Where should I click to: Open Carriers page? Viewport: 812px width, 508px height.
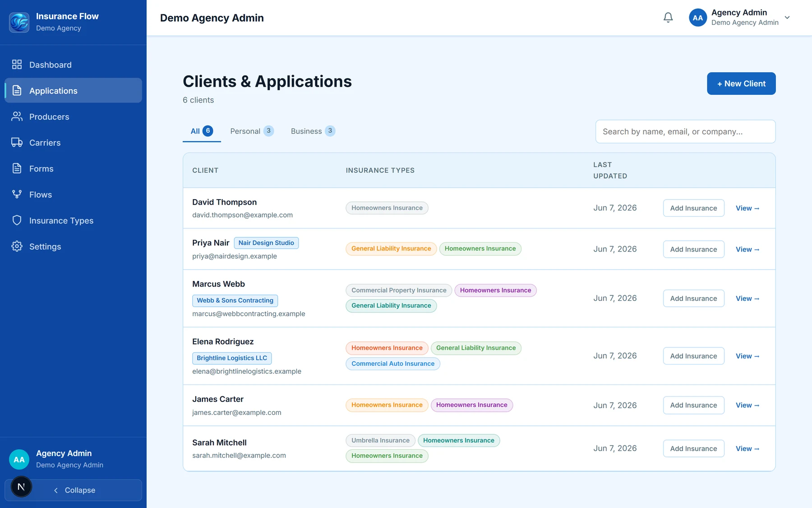tap(73, 143)
